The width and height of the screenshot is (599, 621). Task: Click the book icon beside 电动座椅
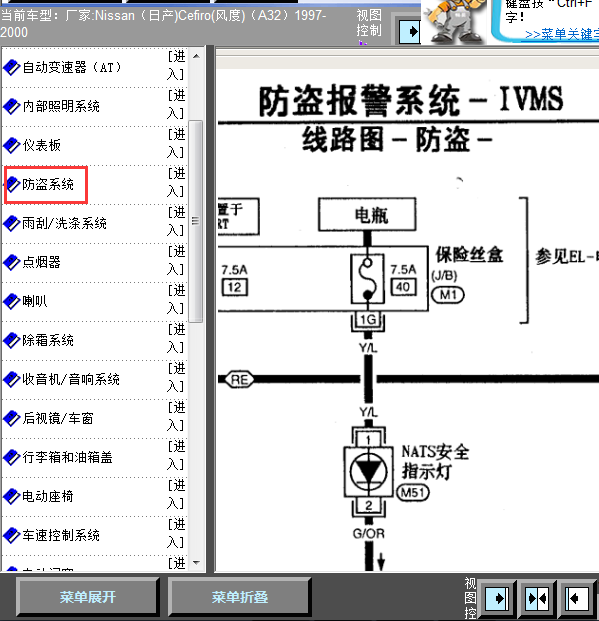point(11,496)
